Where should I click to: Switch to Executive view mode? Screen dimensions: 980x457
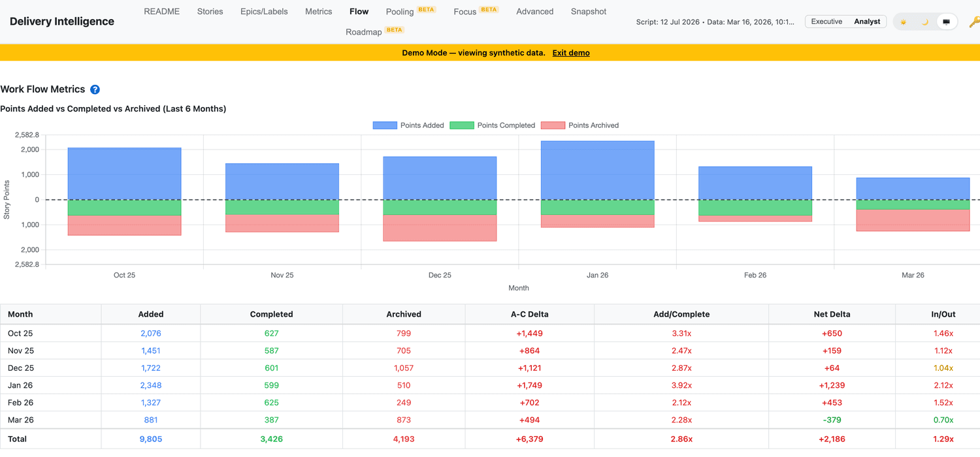coord(826,22)
